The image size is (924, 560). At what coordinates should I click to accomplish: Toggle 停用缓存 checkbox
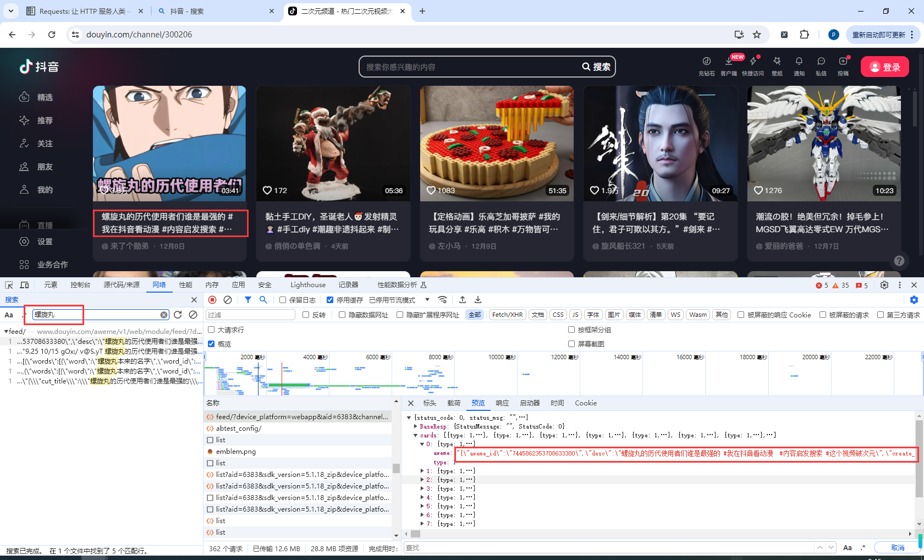click(x=330, y=300)
